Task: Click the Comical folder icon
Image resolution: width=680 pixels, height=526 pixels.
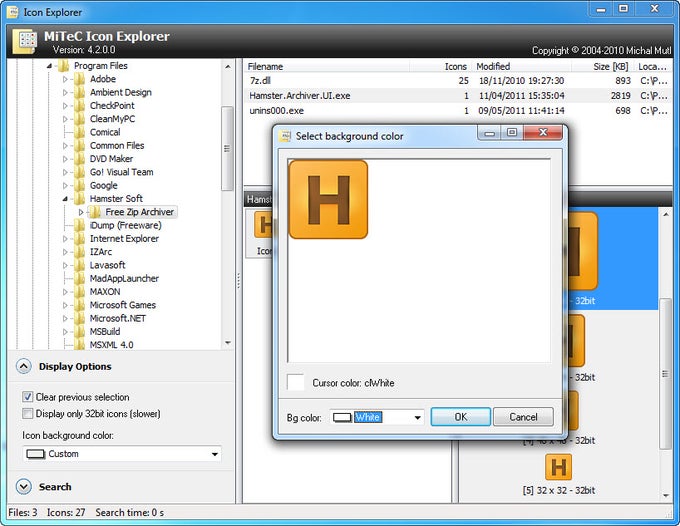Action: tap(79, 132)
